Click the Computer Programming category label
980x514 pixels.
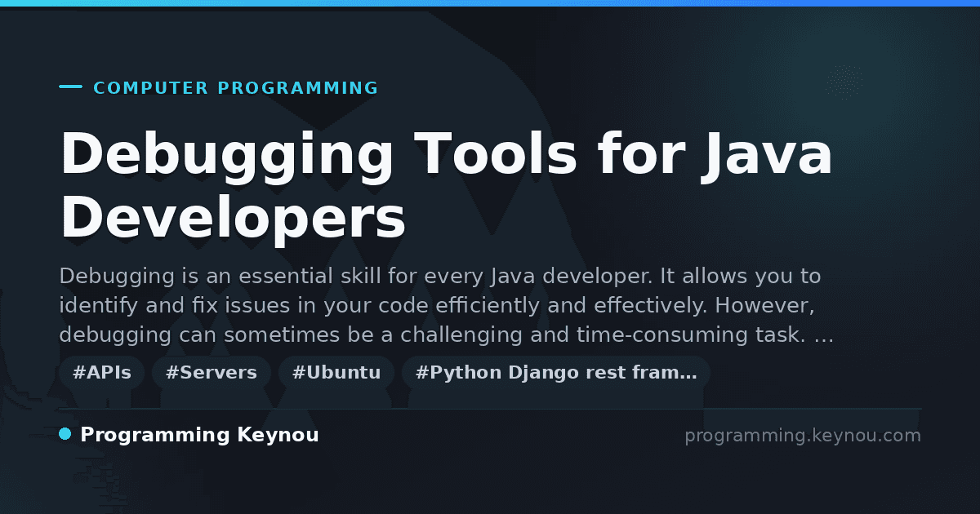(x=236, y=88)
